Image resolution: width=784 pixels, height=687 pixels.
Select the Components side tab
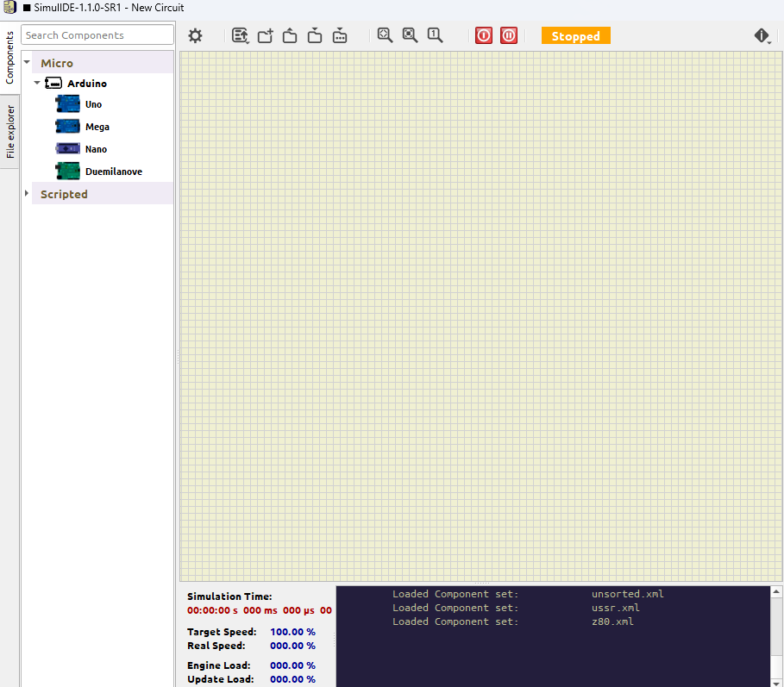[10, 59]
